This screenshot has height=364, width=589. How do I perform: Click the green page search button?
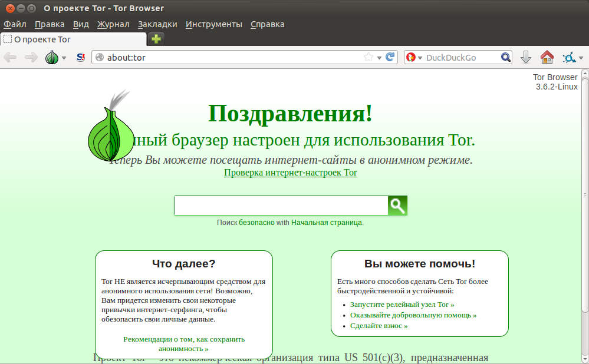click(x=397, y=206)
